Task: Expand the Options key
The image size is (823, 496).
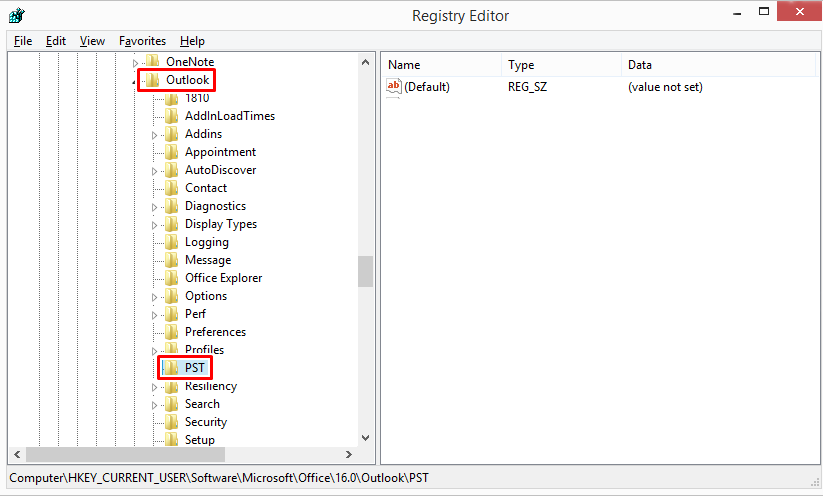Action: click(154, 297)
